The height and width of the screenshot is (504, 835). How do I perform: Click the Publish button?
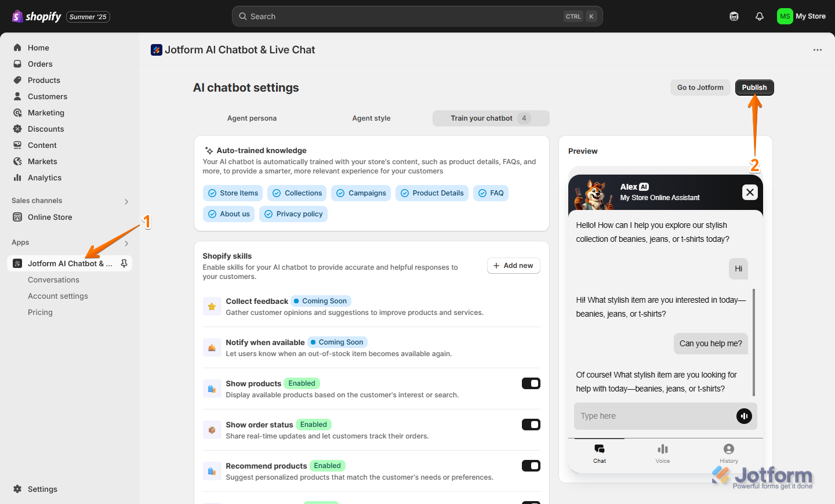coord(754,88)
